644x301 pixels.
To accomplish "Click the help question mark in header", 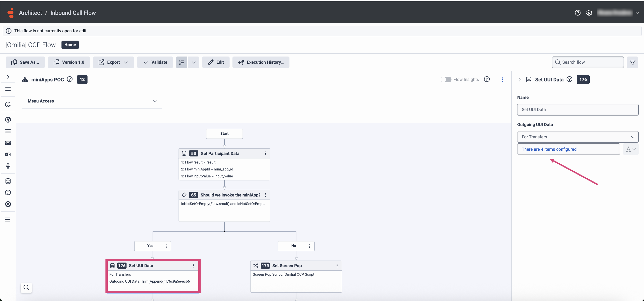I will coord(578,13).
